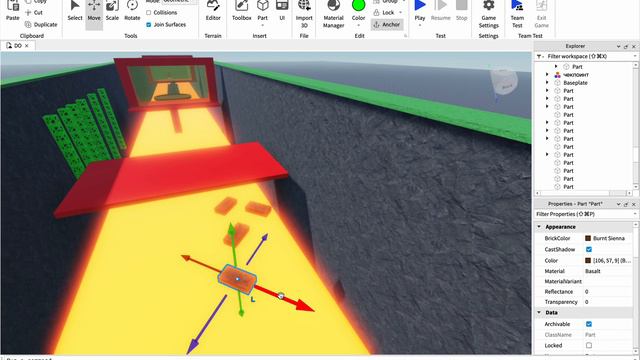
Task: Click Import 3D
Action: (304, 14)
